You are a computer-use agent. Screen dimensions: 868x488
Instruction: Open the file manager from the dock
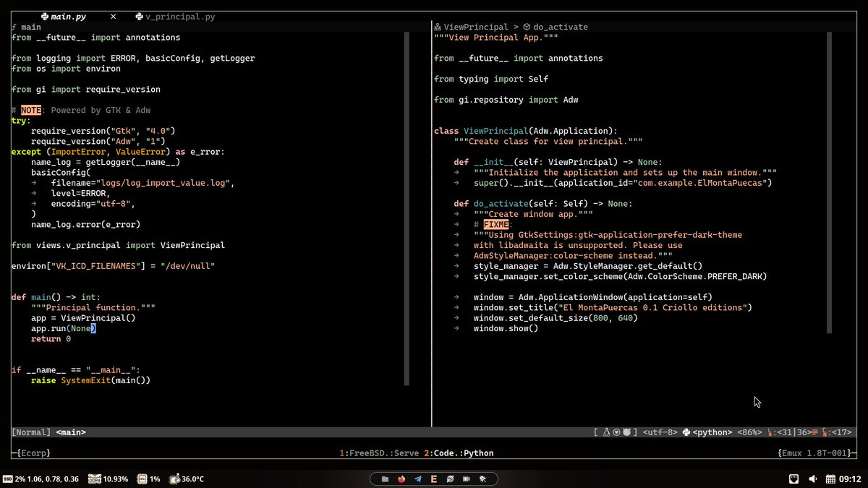point(385,479)
